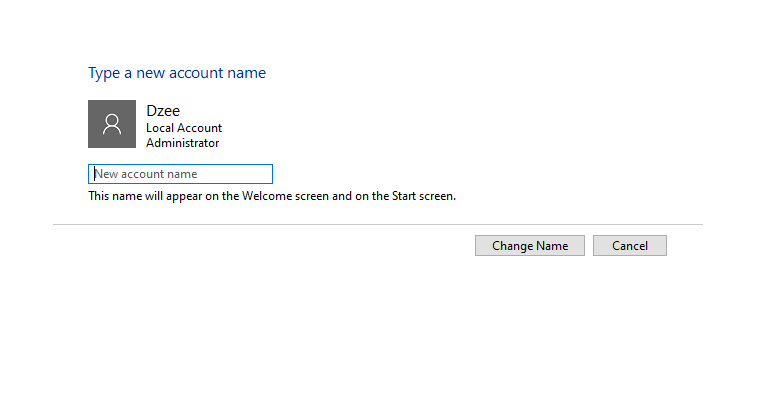Click the Change Name button
769x399 pixels.
coord(530,246)
